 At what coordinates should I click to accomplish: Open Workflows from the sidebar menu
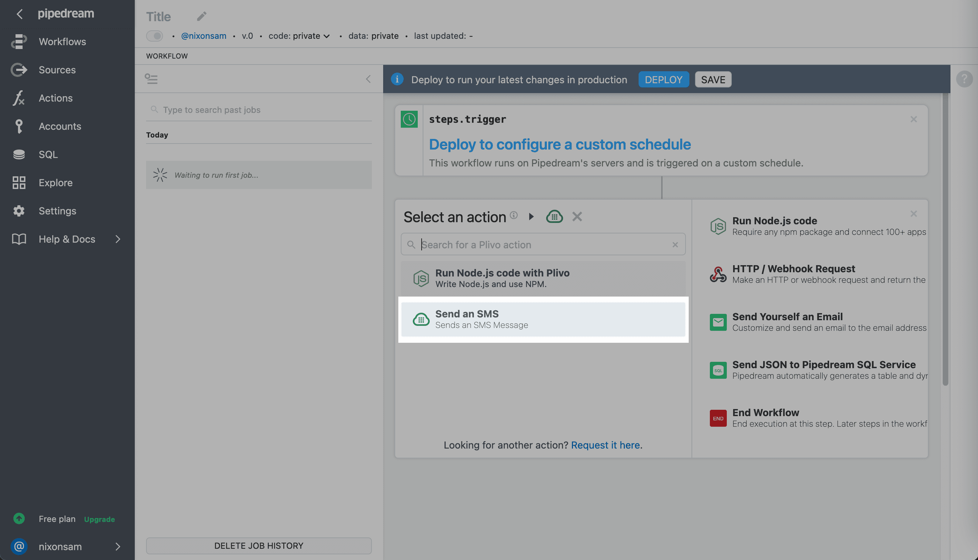(x=62, y=42)
